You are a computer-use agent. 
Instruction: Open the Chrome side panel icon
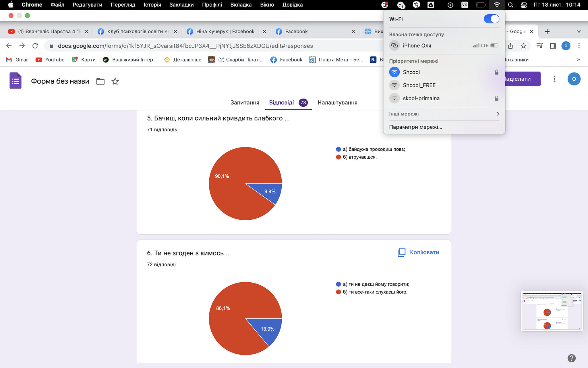pyautogui.click(x=553, y=46)
